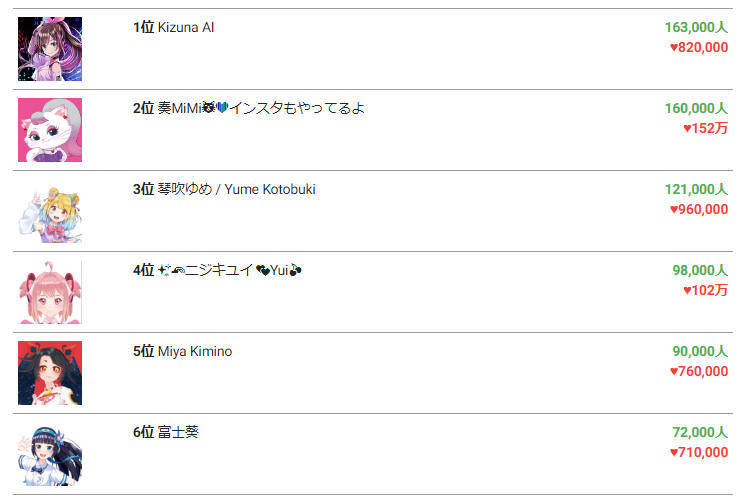Click the 奏MiMi インスタもやってるよ name
The image size is (744, 502).
coord(261,108)
